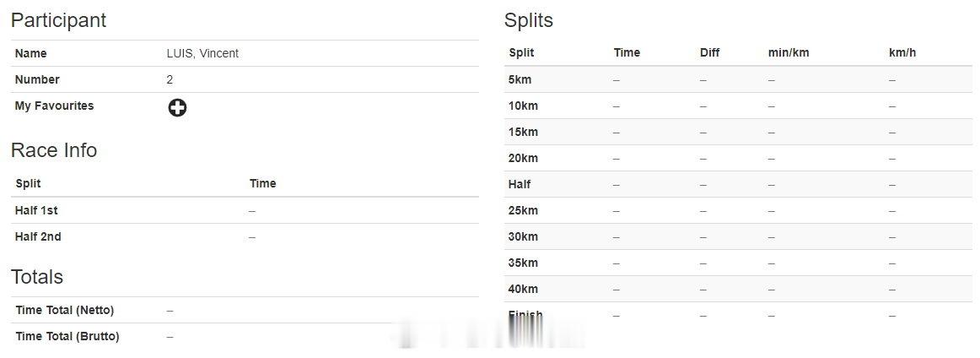The width and height of the screenshot is (980, 358).
Task: Click the Half 1st row in Race Info
Action: tap(245, 211)
